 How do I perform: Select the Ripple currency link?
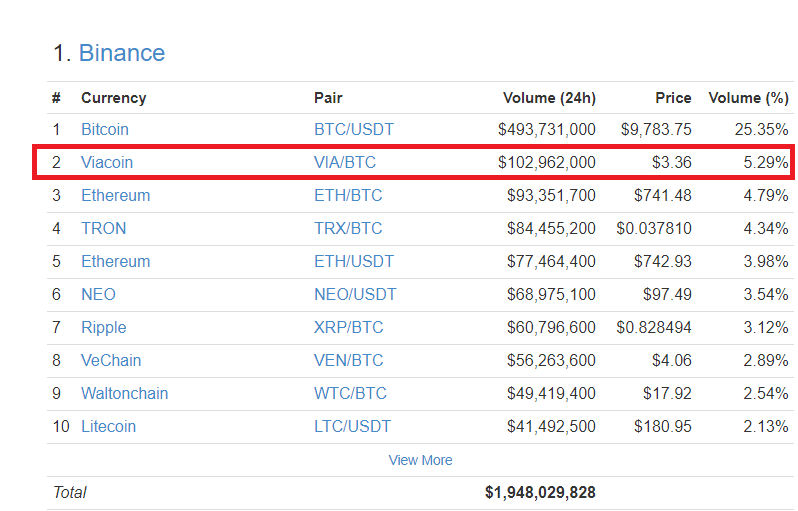pos(104,327)
